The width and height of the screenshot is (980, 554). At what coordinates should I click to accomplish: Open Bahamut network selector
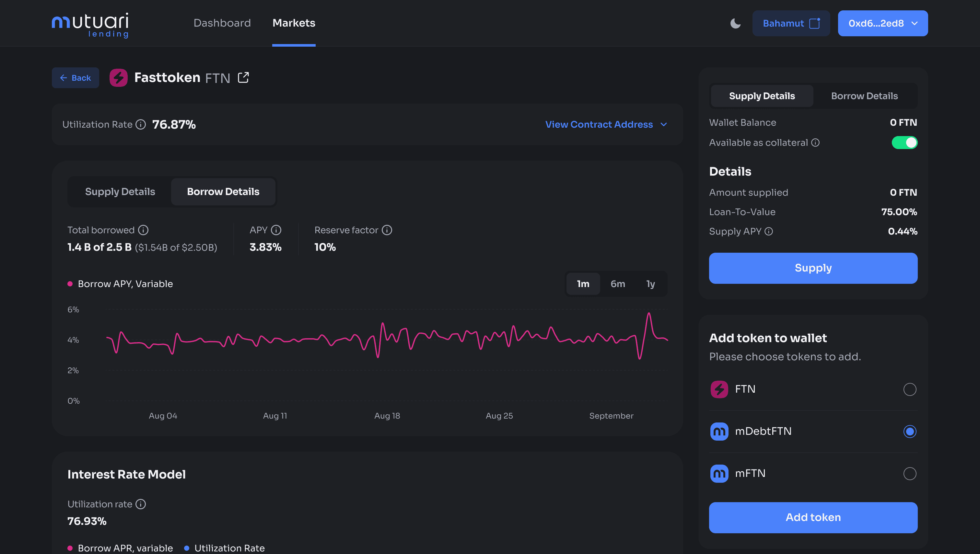[x=790, y=23]
